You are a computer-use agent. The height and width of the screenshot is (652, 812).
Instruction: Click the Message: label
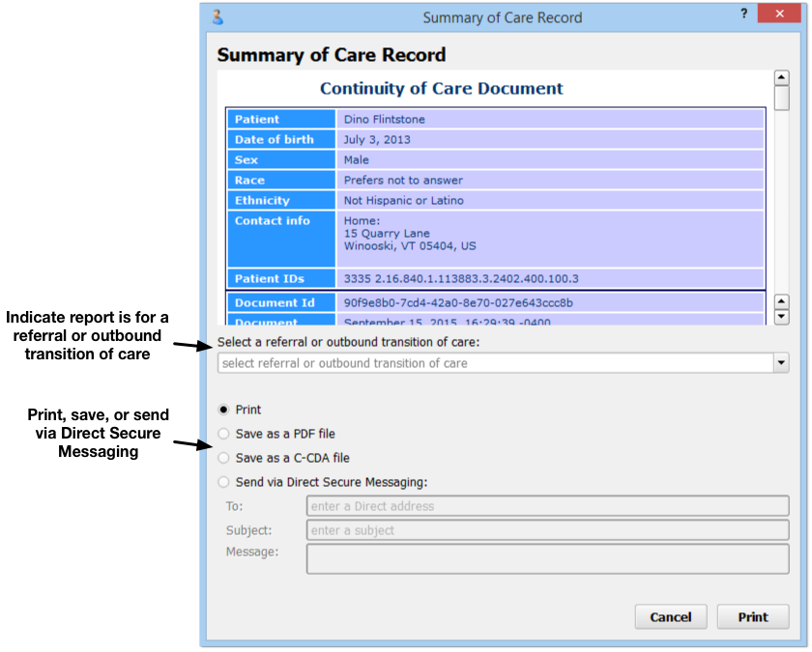coord(252,553)
